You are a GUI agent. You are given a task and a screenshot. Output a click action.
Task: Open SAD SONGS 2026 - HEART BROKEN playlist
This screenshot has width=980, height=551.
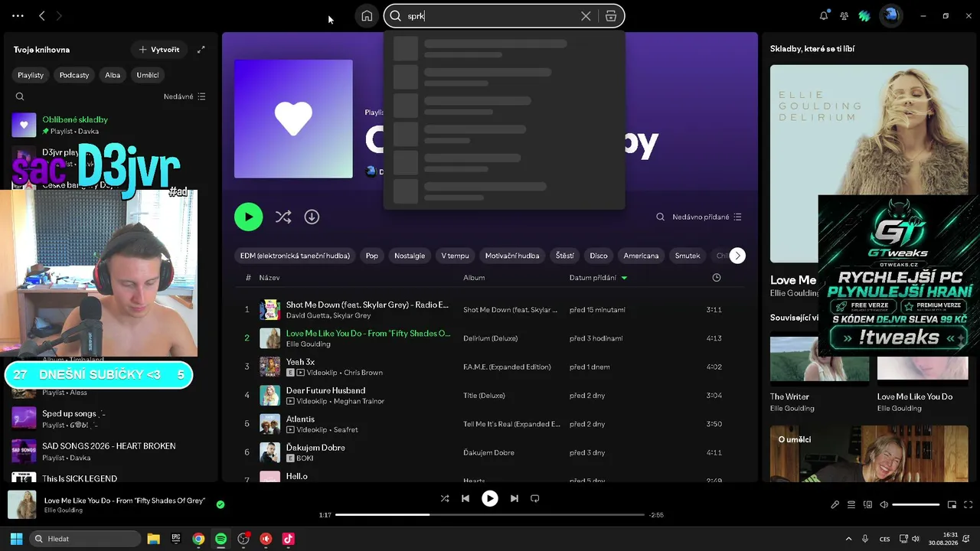(x=109, y=452)
